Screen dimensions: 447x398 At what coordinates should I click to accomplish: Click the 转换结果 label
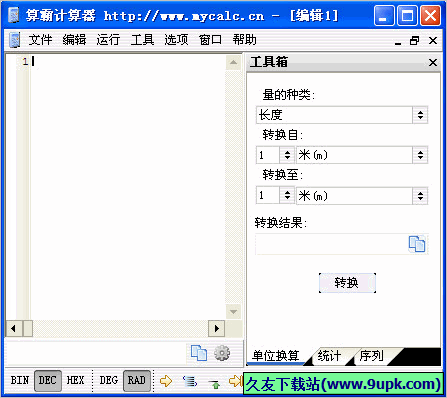pos(281,223)
